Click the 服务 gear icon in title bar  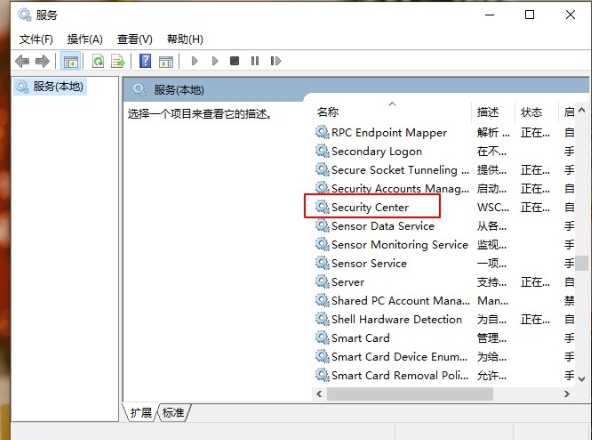click(25, 15)
